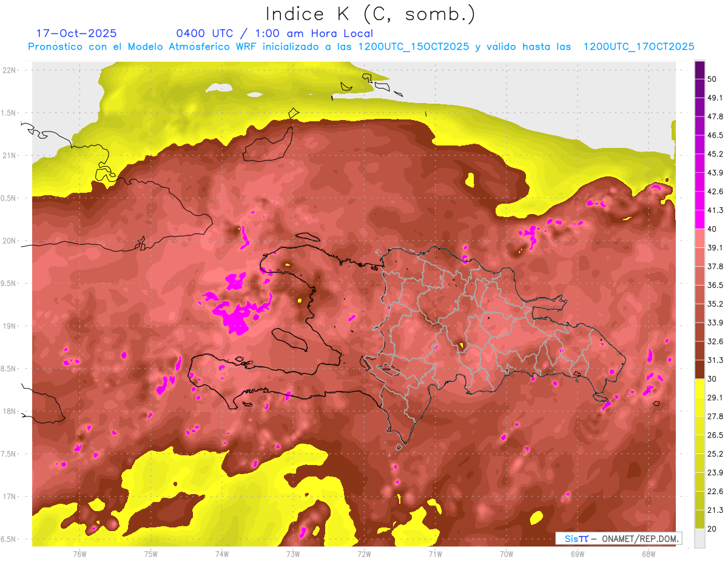The width and height of the screenshot is (728, 562).
Task: Click the "17N" latitude label
Action: [x=9, y=497]
